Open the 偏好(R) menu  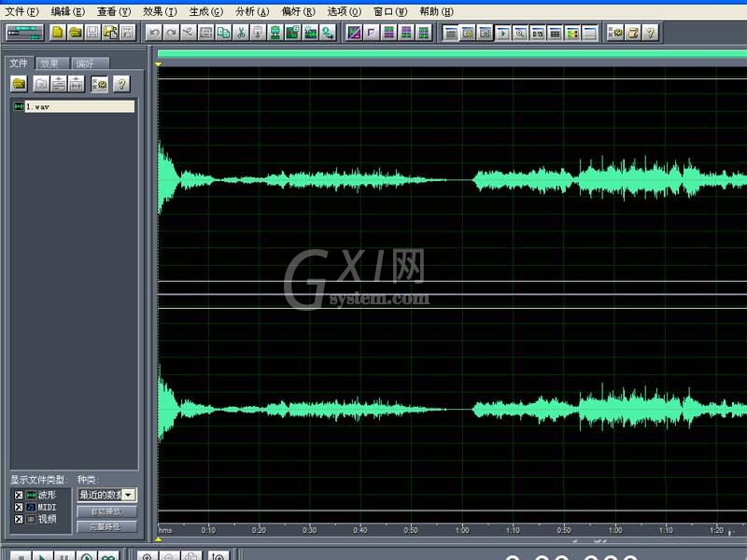tap(299, 11)
